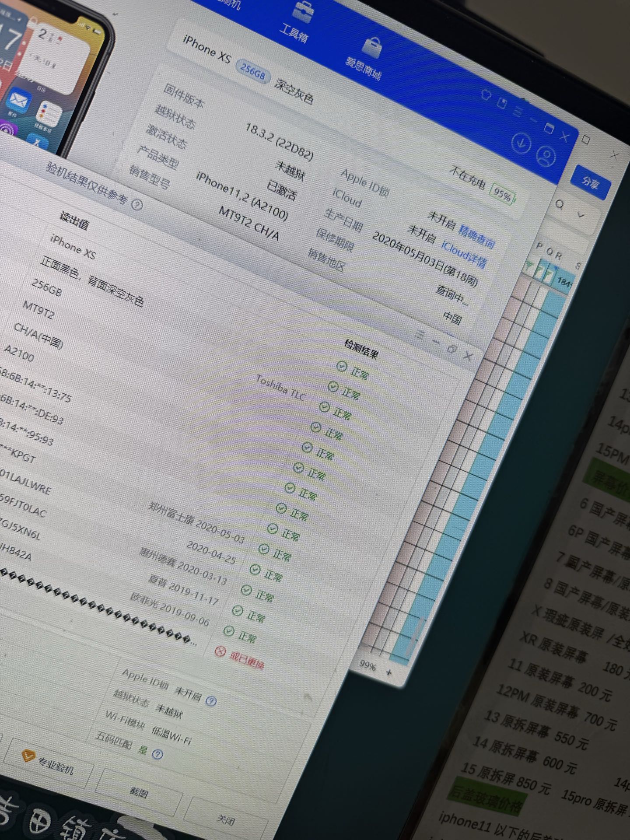Click the 256GB storage badge

click(x=252, y=71)
